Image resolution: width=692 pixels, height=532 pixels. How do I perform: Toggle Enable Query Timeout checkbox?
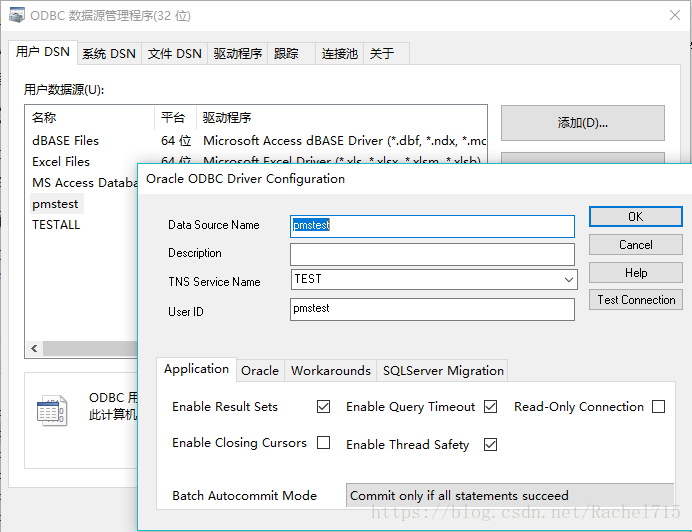490,406
